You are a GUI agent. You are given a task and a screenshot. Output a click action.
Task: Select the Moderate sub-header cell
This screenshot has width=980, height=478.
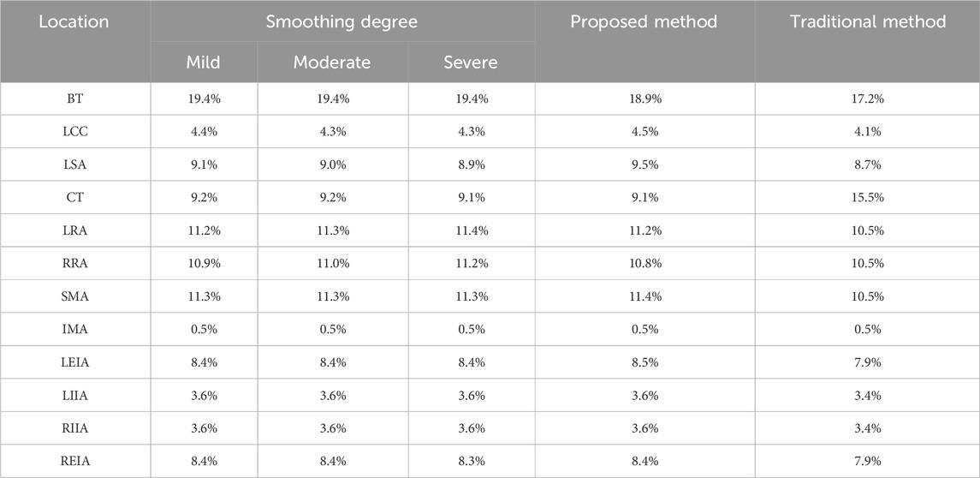click(332, 63)
